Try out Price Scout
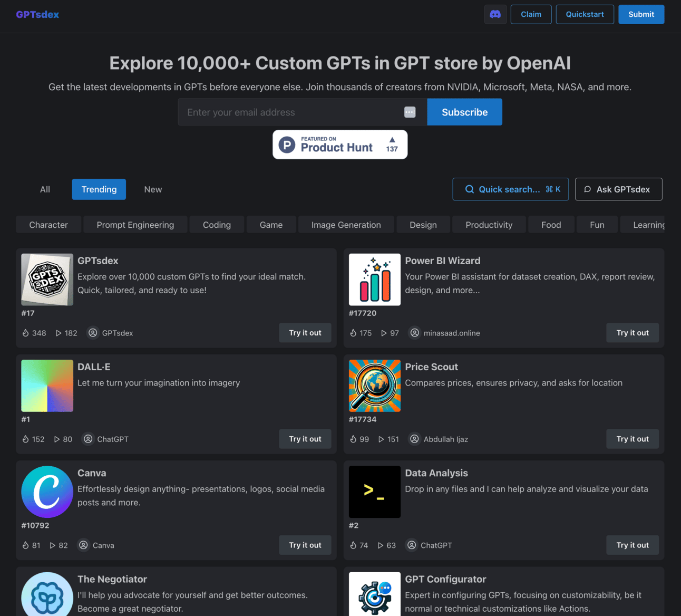 click(633, 439)
